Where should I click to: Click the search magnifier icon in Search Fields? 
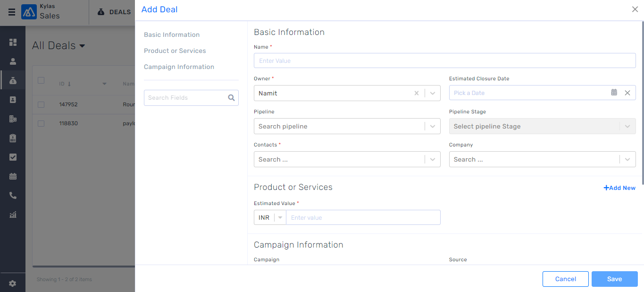point(231,98)
